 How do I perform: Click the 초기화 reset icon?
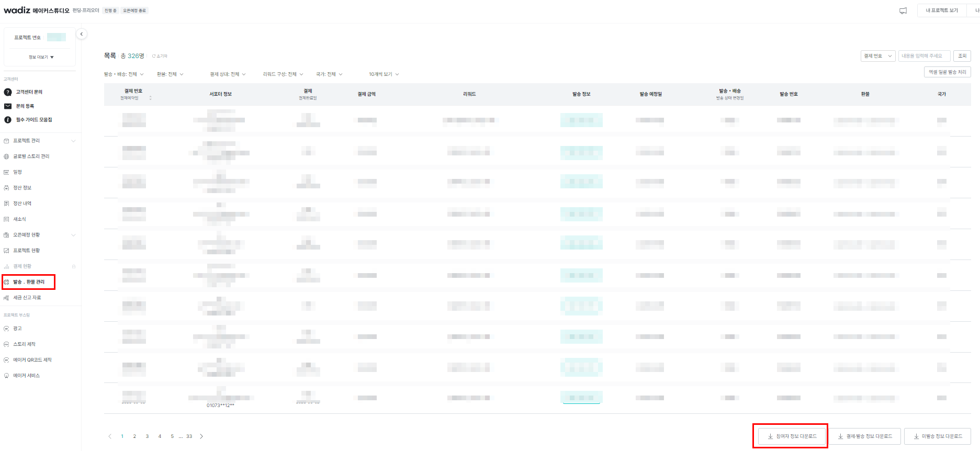[154, 56]
